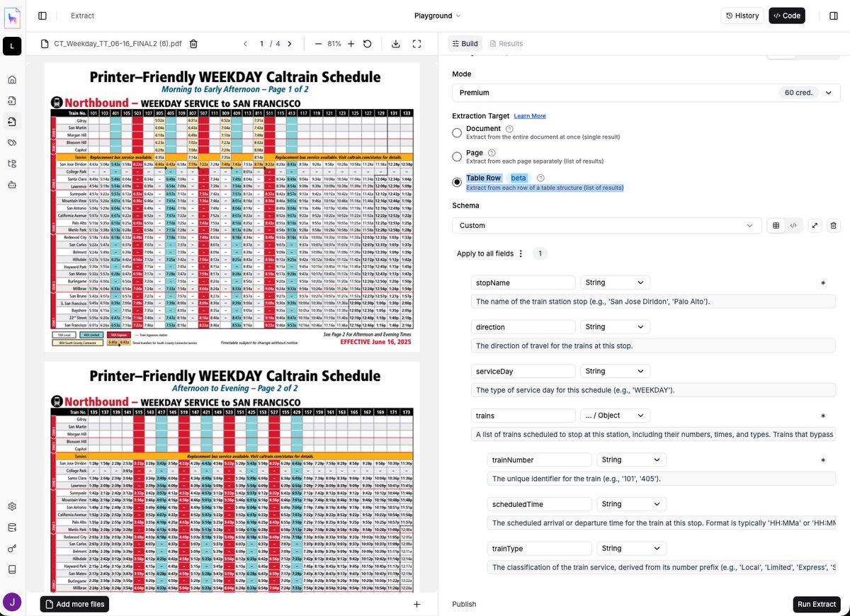Switch schema to code view icon
Viewport: 850px width, 616px height.
pos(795,225)
